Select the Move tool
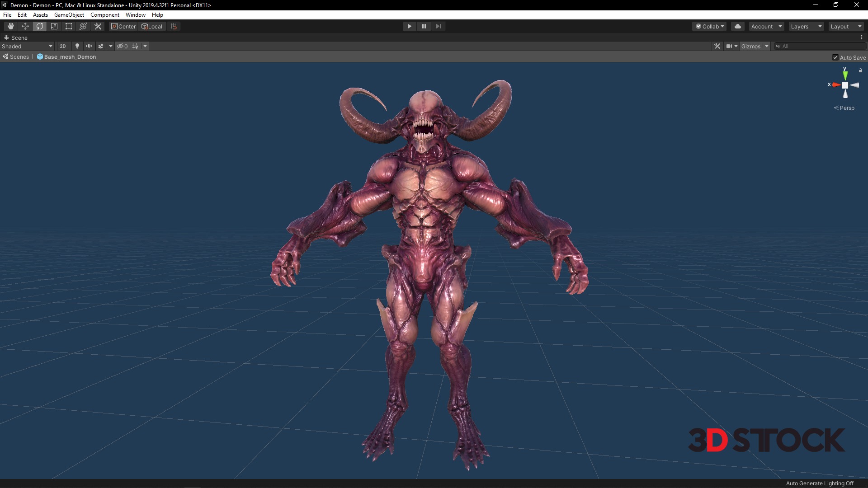Viewport: 868px width, 488px height. coord(25,26)
